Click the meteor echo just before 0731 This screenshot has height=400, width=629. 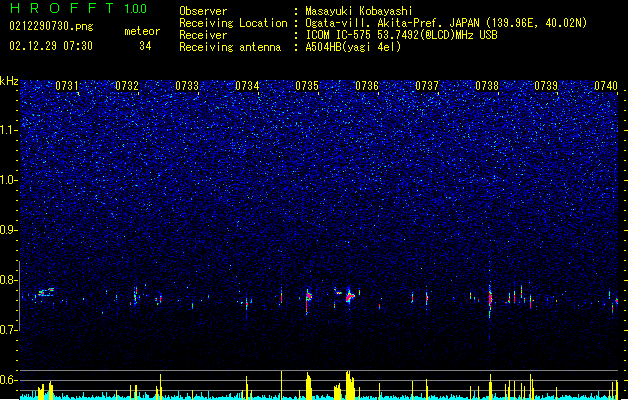[x=46, y=292]
